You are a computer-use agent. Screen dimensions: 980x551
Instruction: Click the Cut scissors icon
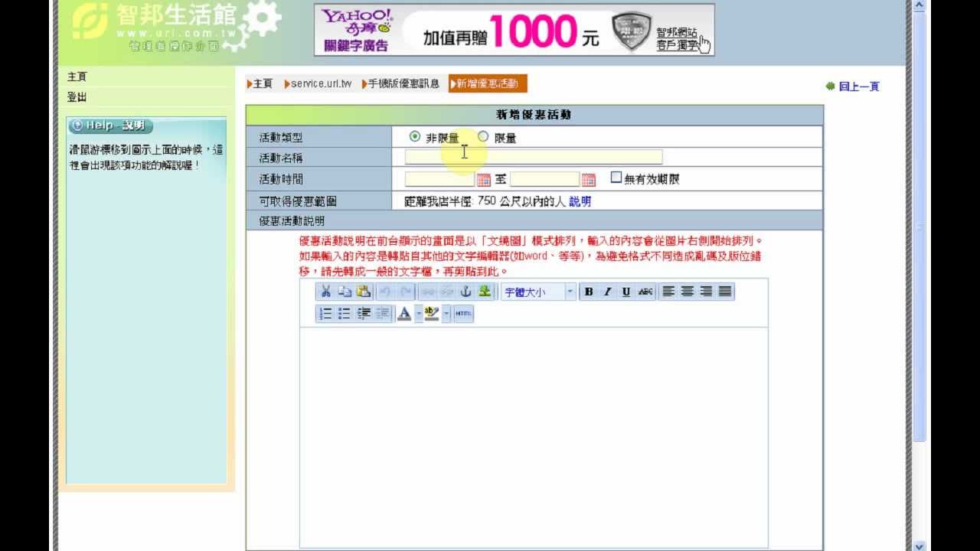click(325, 292)
